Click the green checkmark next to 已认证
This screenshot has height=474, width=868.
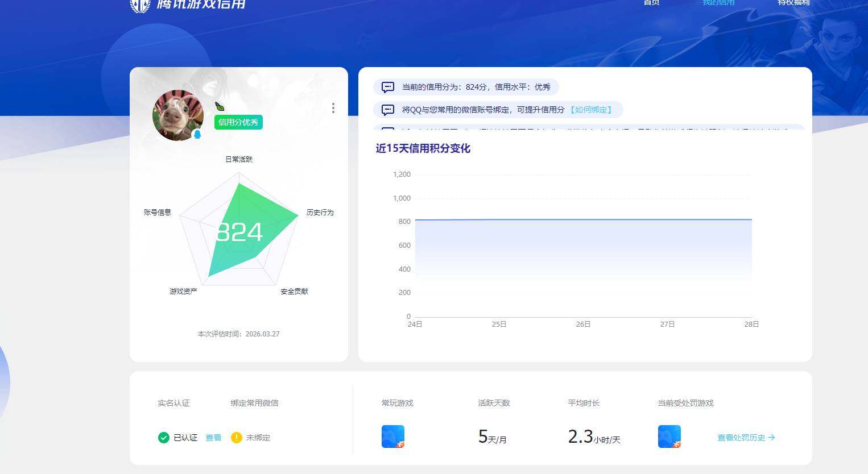(163, 438)
